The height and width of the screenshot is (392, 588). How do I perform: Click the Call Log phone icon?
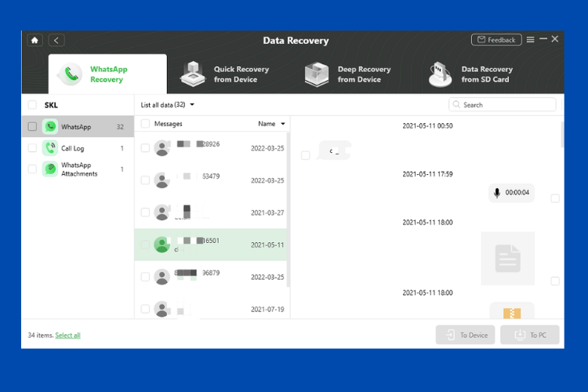pyautogui.click(x=50, y=148)
